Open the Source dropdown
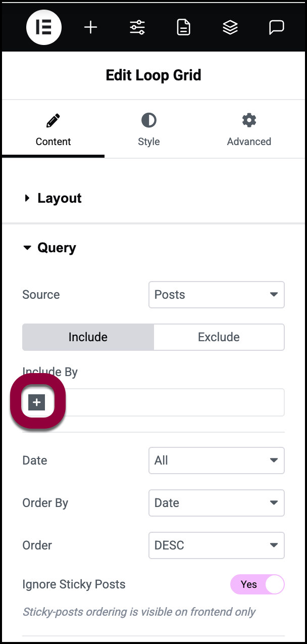The height and width of the screenshot is (644, 307). pos(216,295)
